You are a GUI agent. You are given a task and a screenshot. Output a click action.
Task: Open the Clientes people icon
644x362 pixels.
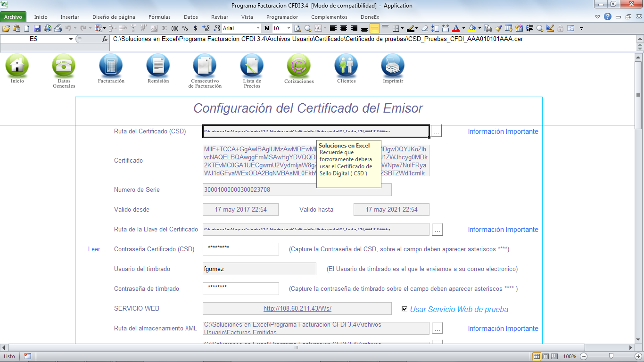pos(346,66)
